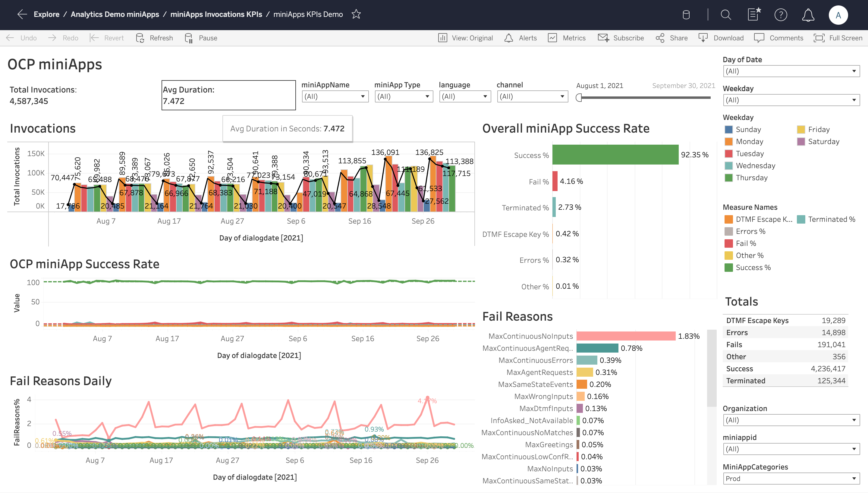Open Analytics Demo miniApps breadcrumb
The height and width of the screenshot is (493, 868).
point(115,14)
